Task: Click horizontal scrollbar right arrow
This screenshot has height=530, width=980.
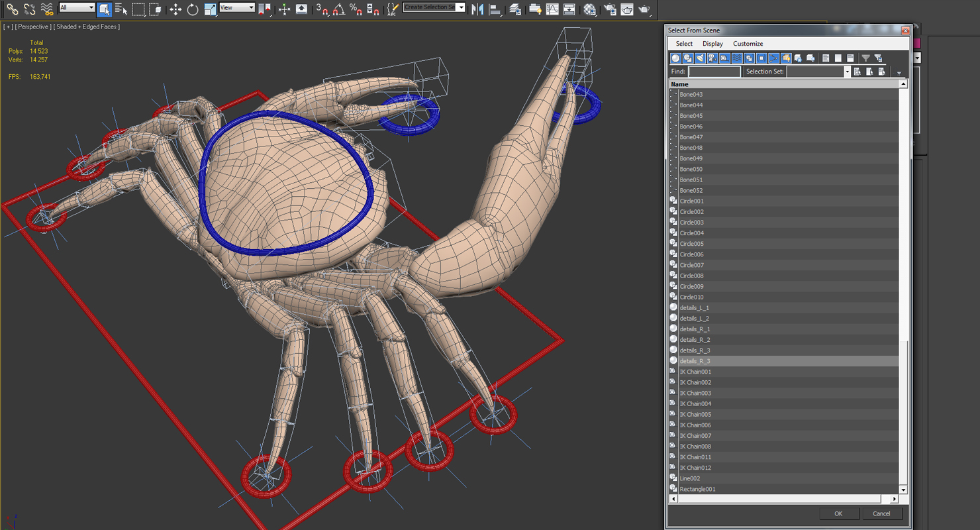Action: point(894,499)
